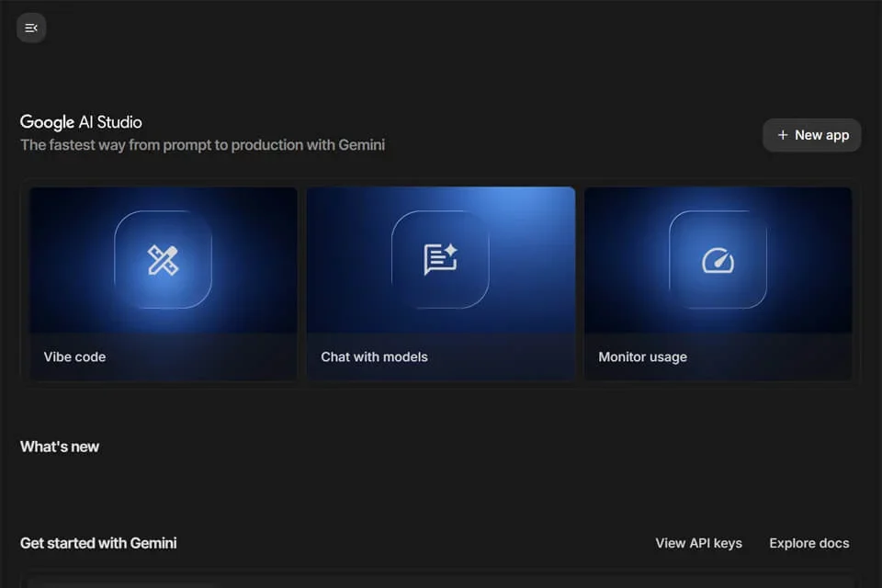Click the Monitor usage speedometer icon
882x588 pixels.
point(718,261)
